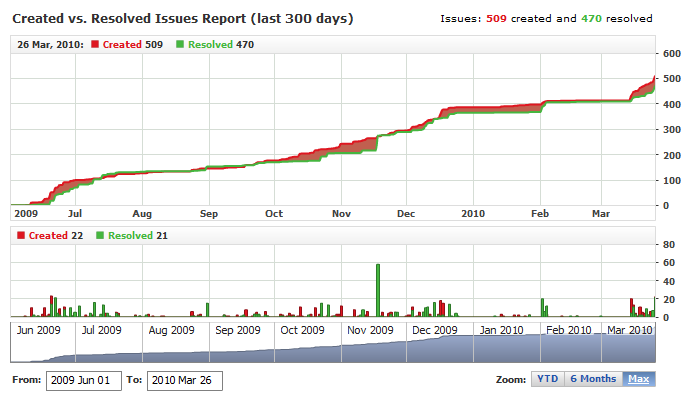Click Sep 2009 in the timeline scroller
This screenshot has height=400, width=700.
point(237,330)
